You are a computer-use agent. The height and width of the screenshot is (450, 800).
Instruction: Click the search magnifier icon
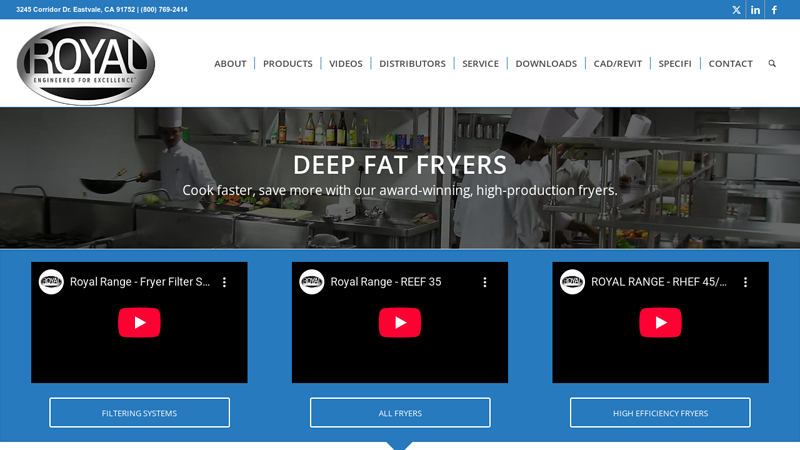tap(772, 63)
